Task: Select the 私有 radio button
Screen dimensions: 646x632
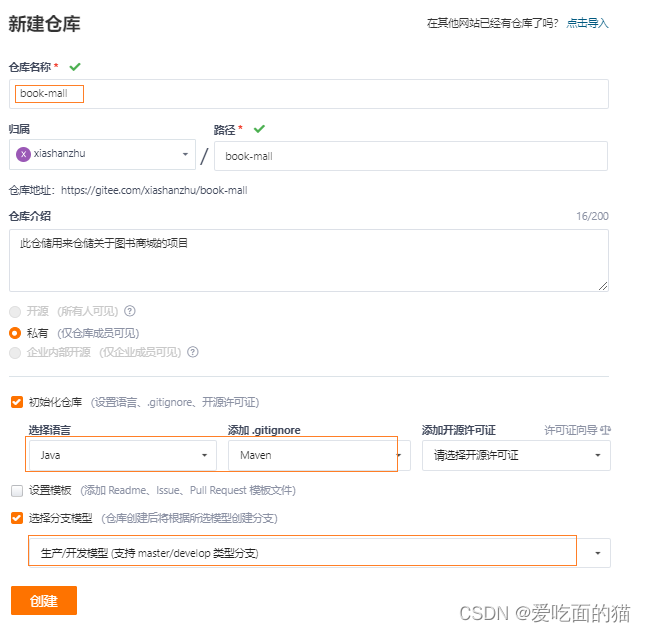Action: click(x=15, y=333)
